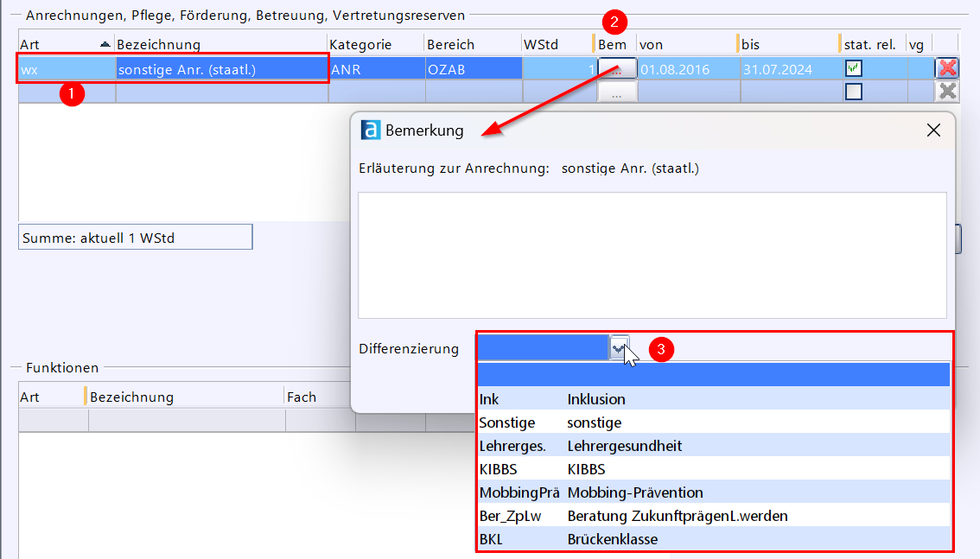Select the 'wx' Art cell
Viewport: 980px width, 559px height.
(67, 69)
